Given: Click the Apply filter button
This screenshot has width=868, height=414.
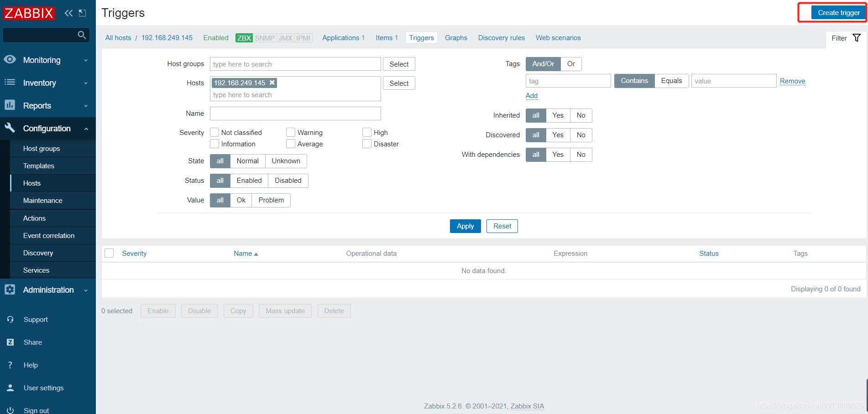Looking at the screenshot, I should [465, 226].
